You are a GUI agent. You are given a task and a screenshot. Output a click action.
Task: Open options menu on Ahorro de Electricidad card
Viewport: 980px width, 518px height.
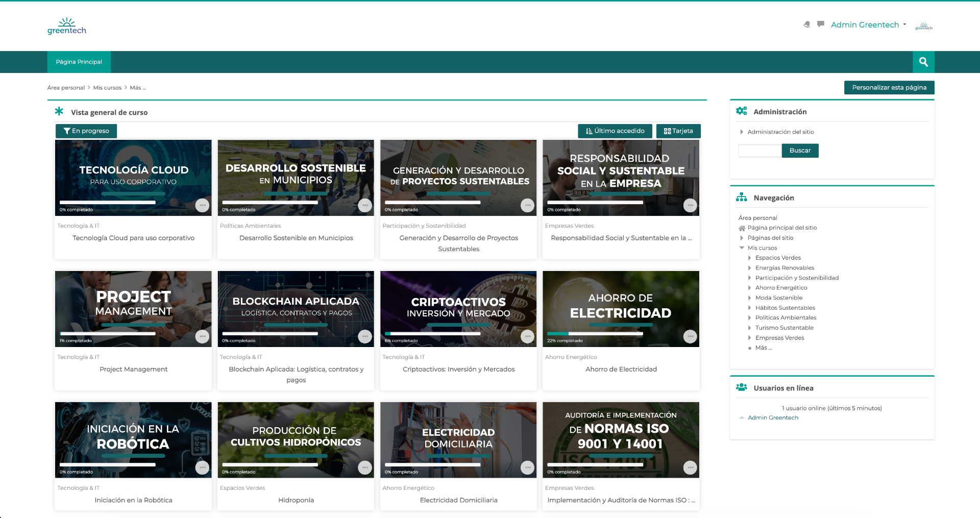pos(690,336)
